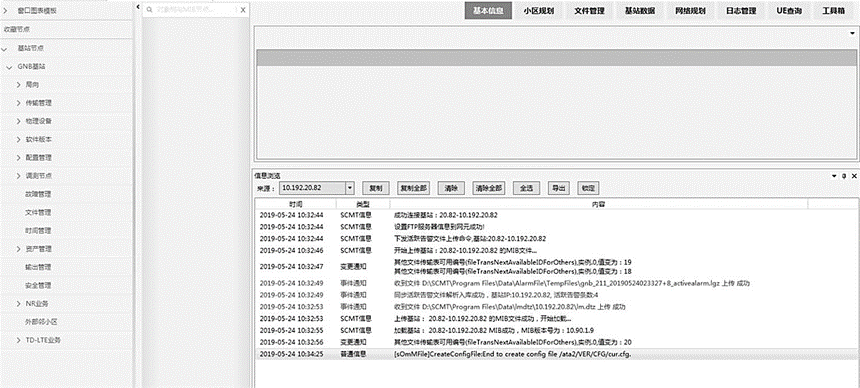The image size is (860, 388).
Task: Select the 输出管理 tree item
Action: tap(38, 267)
